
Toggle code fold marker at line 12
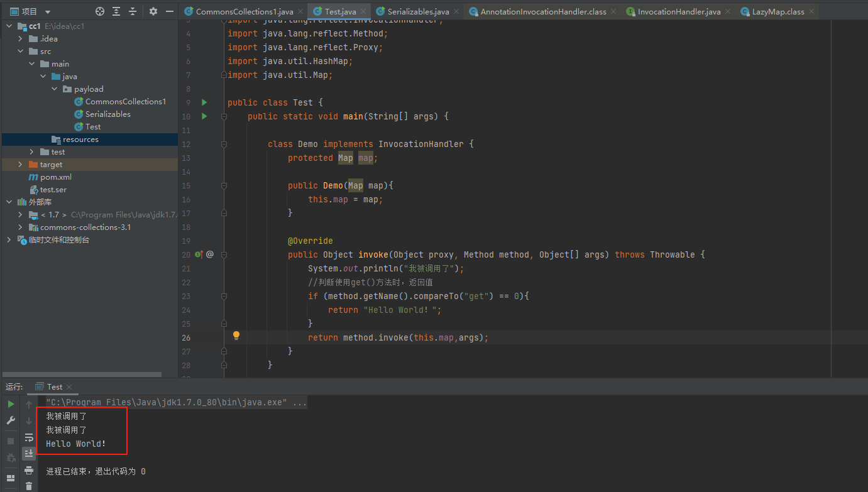click(x=224, y=144)
